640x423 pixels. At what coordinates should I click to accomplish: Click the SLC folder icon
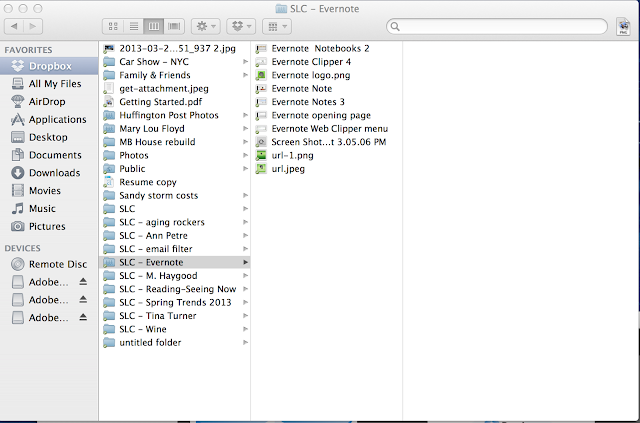109,209
